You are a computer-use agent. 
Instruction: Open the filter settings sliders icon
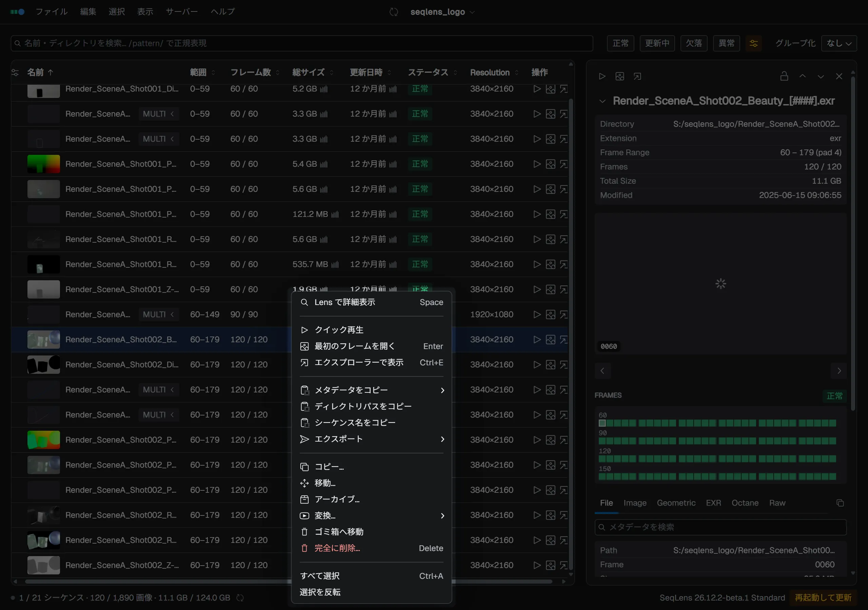753,43
